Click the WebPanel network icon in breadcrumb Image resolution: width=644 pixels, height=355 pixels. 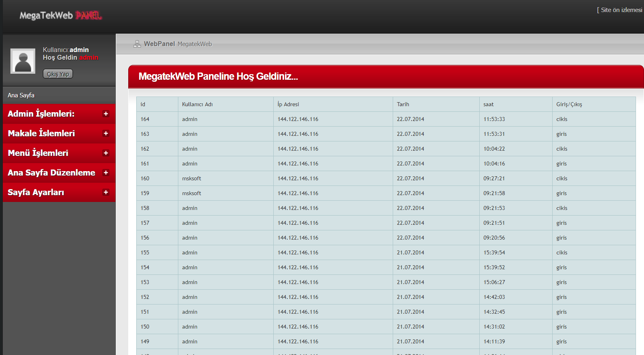click(137, 44)
